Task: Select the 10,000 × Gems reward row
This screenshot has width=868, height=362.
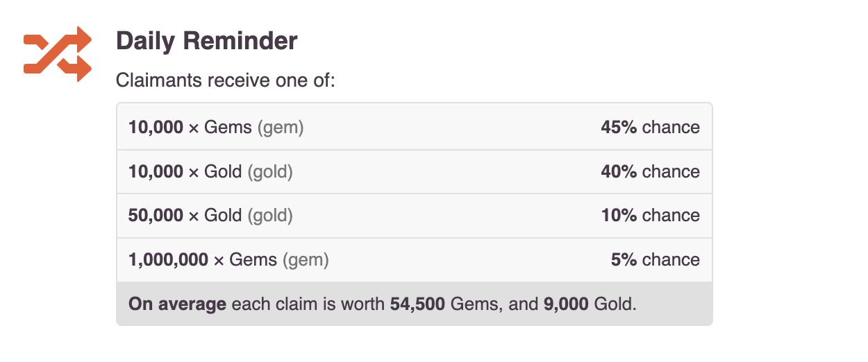Action: tap(414, 128)
